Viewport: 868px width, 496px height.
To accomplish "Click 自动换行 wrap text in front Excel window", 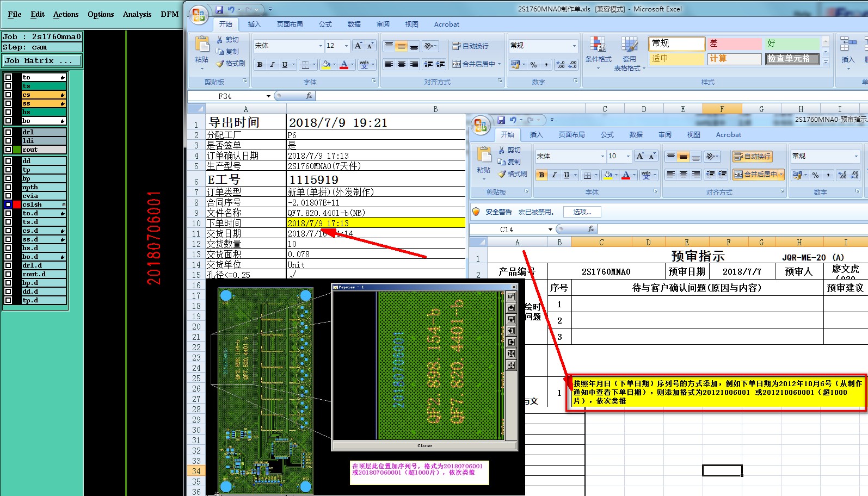I will [752, 157].
